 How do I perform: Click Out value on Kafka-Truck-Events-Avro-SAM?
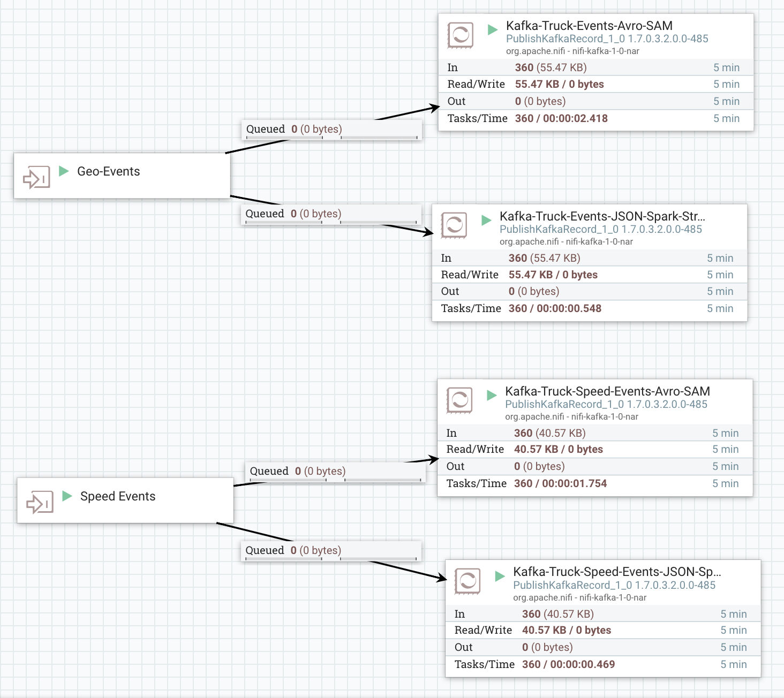click(x=540, y=101)
